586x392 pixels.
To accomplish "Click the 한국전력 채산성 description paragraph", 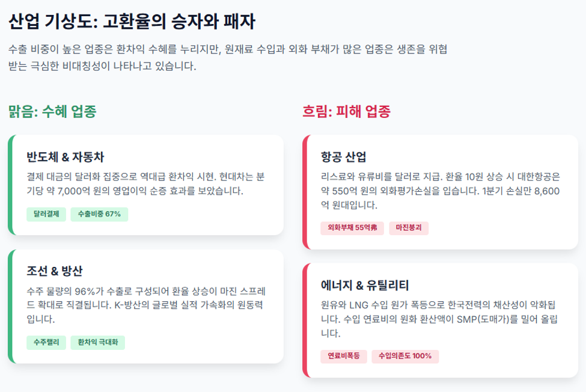I will pos(439,319).
